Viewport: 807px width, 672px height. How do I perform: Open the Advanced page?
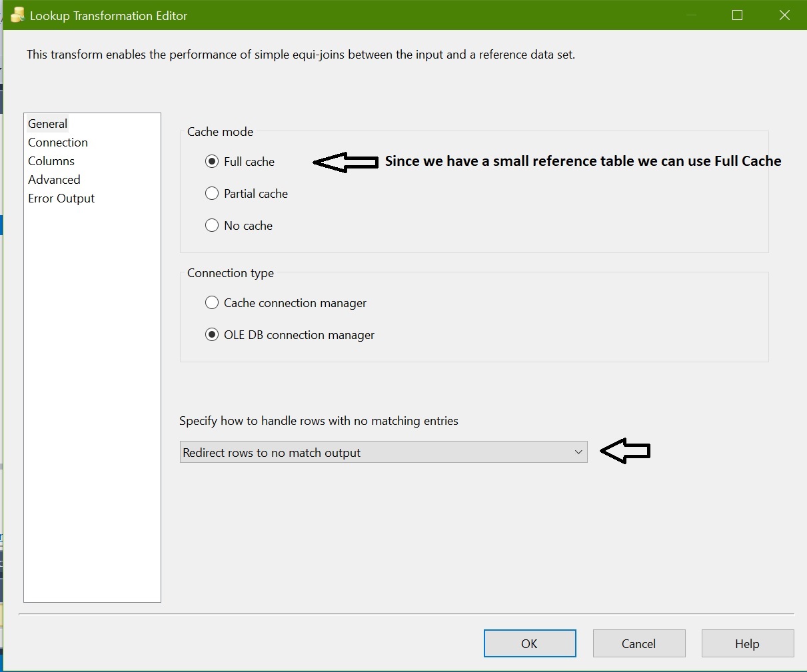coord(54,179)
